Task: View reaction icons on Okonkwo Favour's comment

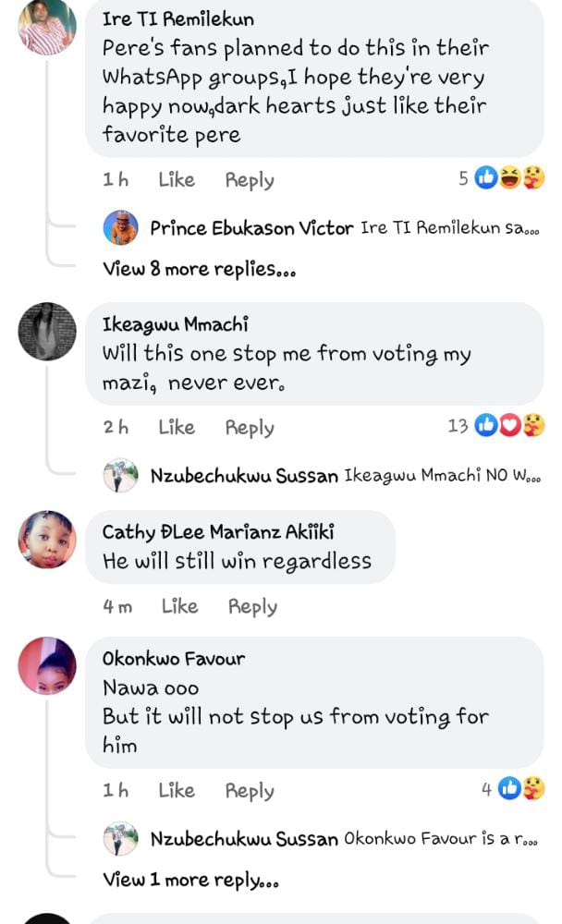Action: coord(521,789)
